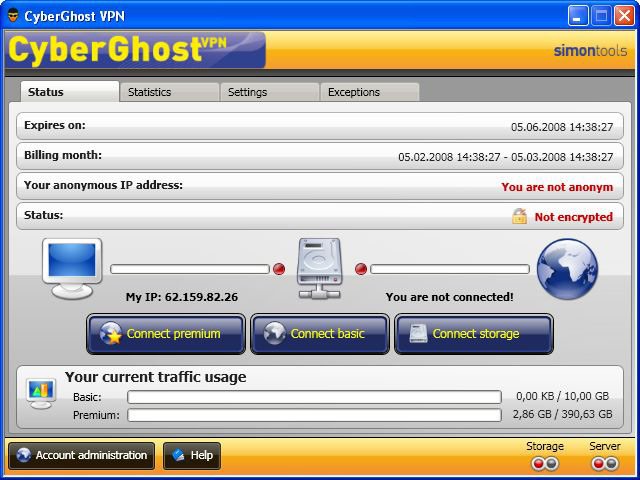
Task: Open the Help button
Action: pyautogui.click(x=192, y=456)
